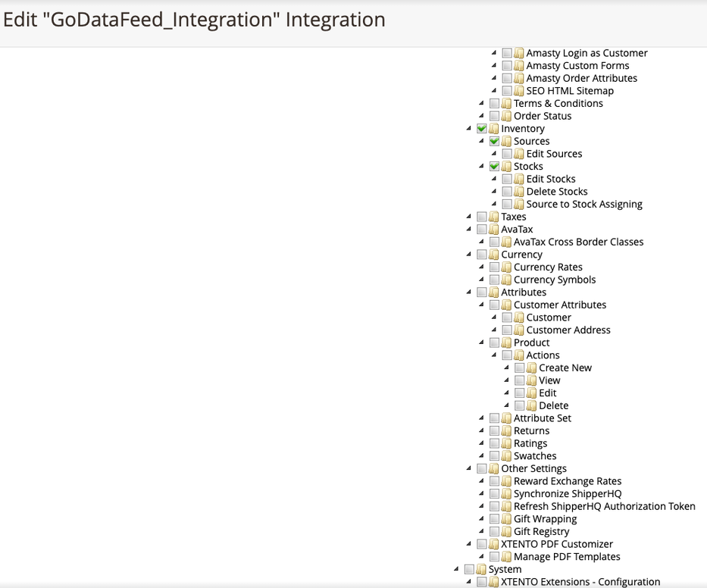Check the Edit Stocks checkbox

pos(507,179)
